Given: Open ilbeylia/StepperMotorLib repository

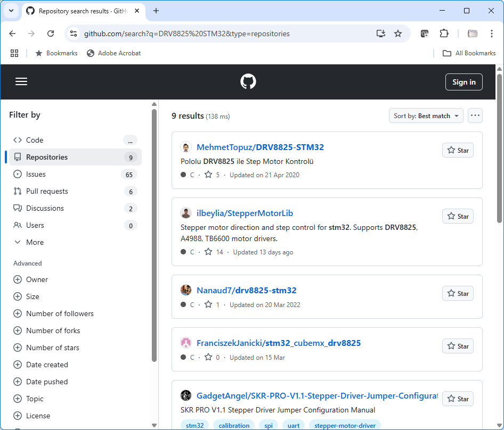Looking at the screenshot, I should pyautogui.click(x=245, y=213).
